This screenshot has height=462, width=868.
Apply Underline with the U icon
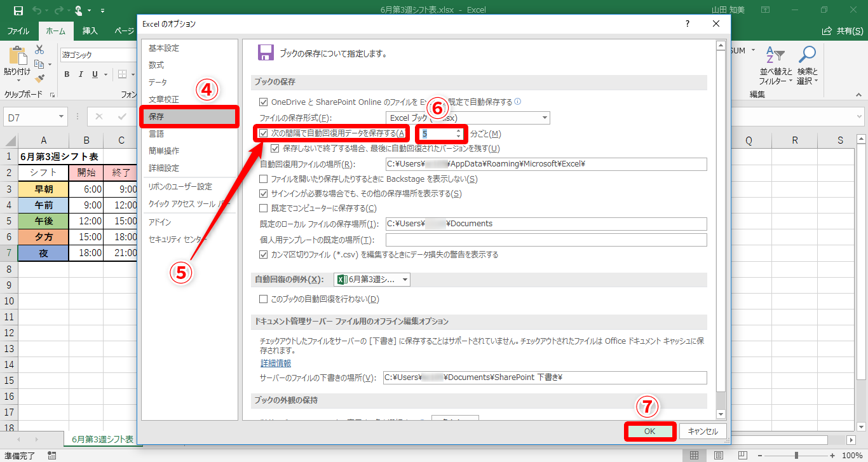click(95, 74)
